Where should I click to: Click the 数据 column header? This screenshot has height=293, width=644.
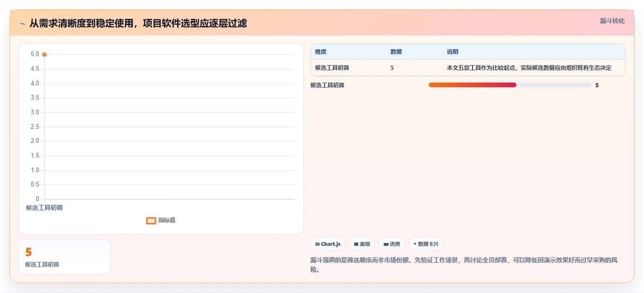click(396, 52)
